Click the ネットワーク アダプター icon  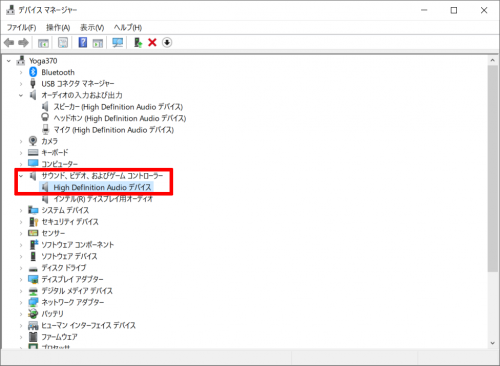[33, 302]
